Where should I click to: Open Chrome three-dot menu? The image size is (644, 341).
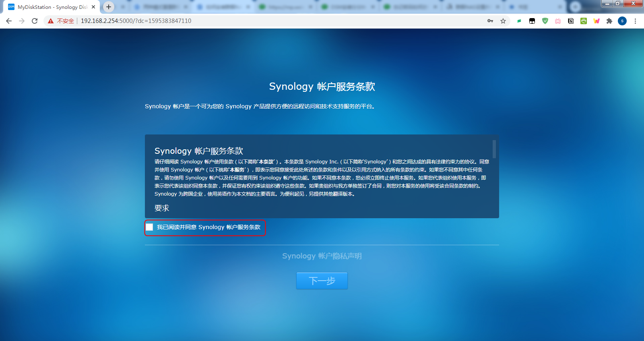(x=635, y=21)
